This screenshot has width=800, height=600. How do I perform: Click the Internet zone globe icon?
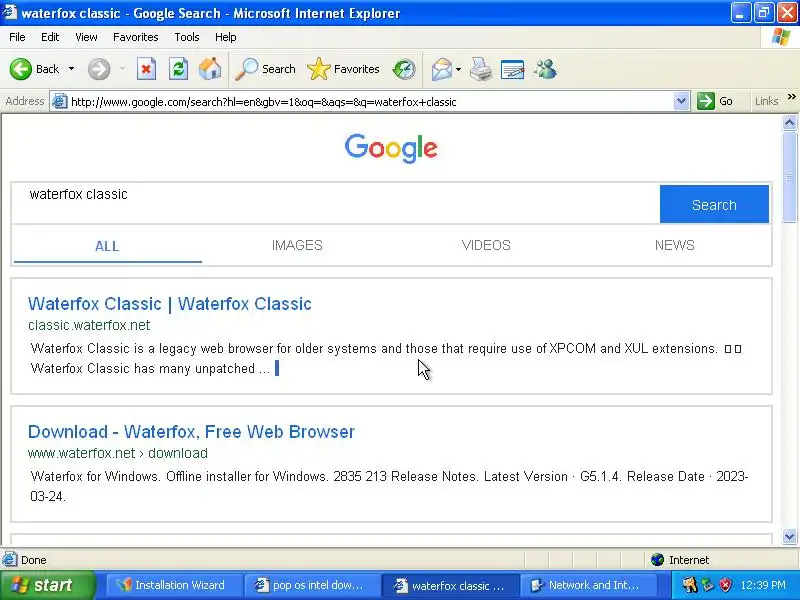coord(657,560)
